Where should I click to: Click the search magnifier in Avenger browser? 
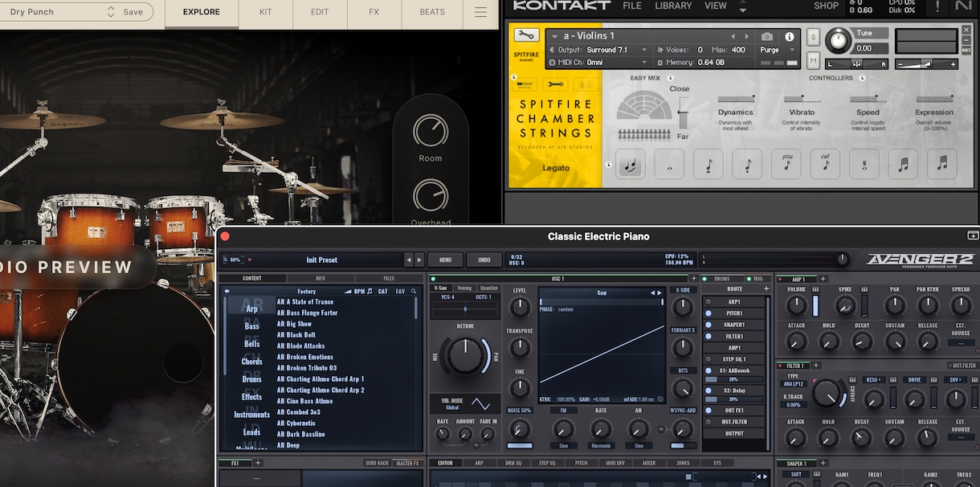click(x=414, y=291)
